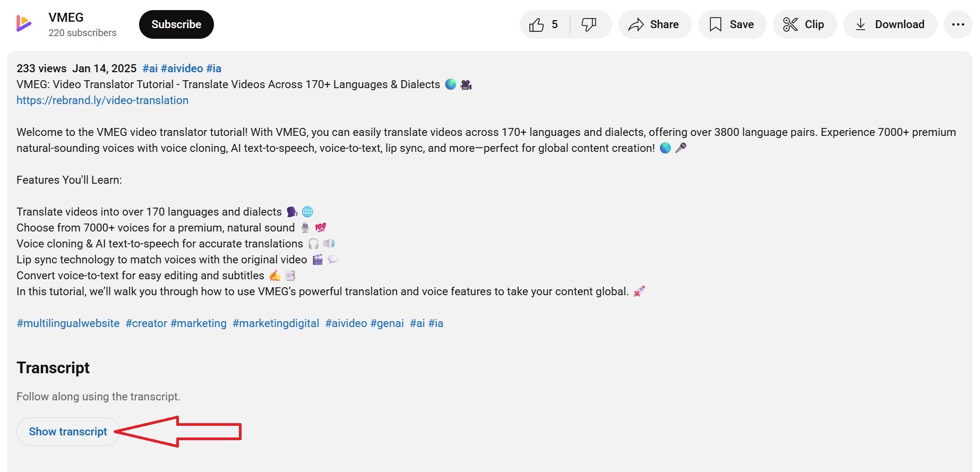The width and height of the screenshot is (980, 472).
Task: Open the #creator hashtag
Action: point(146,323)
